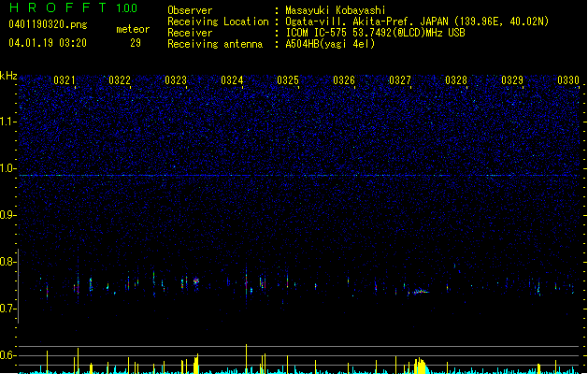Viewport: 588px width, 374px height.
Task: Click time marker 0326
Action: point(344,80)
